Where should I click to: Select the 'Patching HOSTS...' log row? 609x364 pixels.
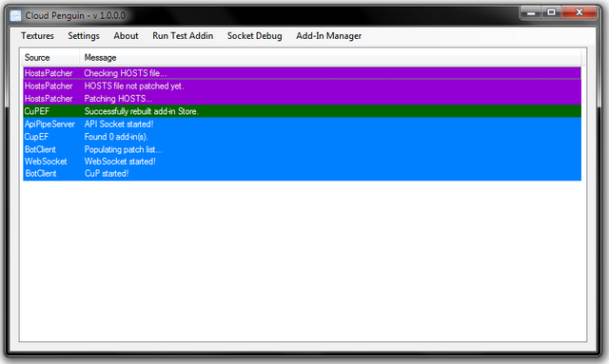303,99
